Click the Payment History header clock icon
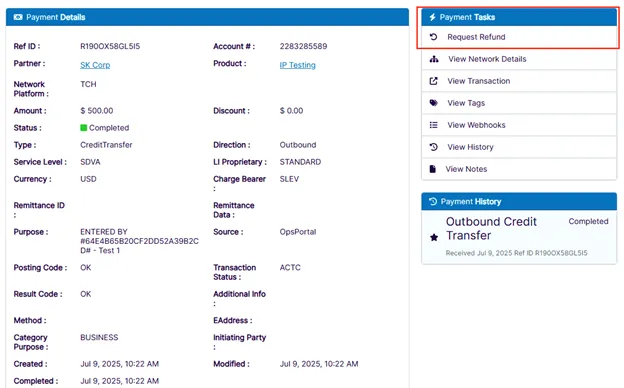 click(x=433, y=201)
